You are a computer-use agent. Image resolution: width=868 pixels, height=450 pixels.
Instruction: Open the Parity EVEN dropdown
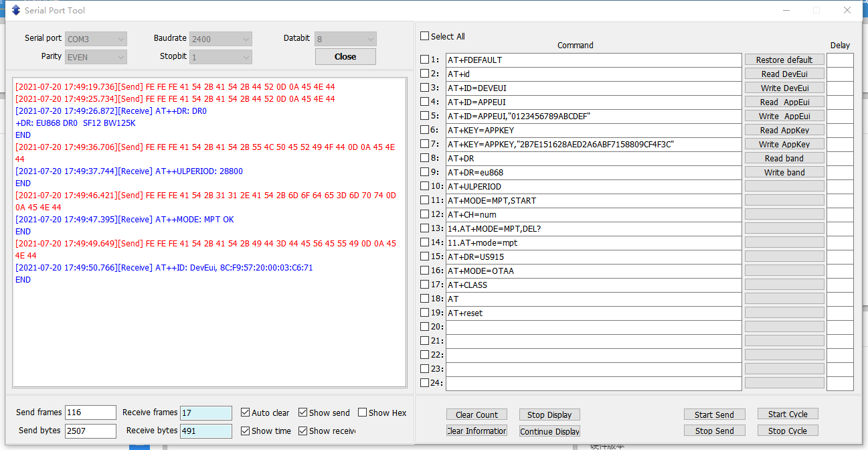click(x=96, y=57)
